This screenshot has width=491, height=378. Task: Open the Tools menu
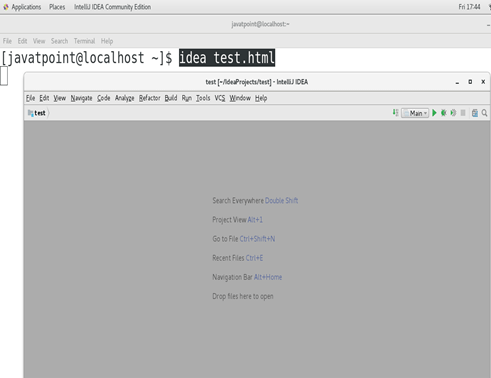[203, 98]
